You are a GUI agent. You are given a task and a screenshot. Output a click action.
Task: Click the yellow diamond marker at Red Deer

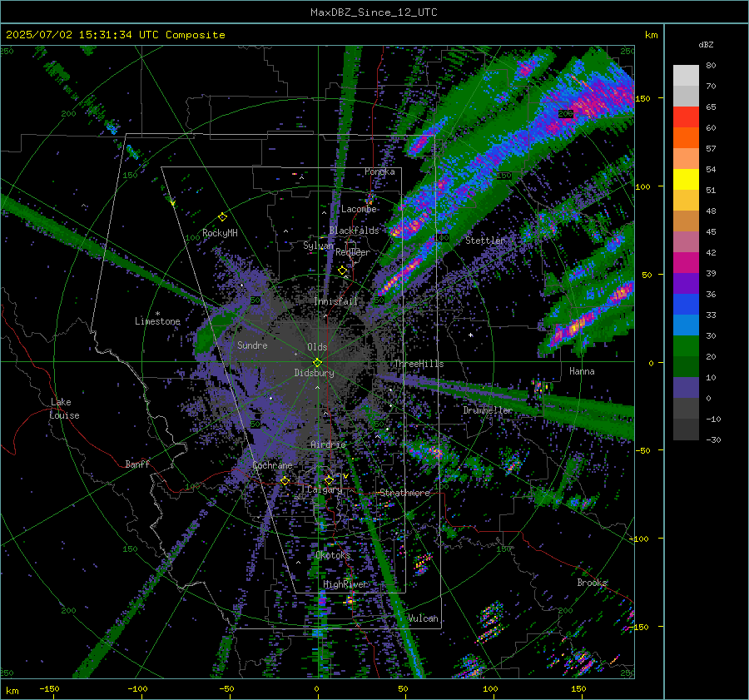(x=342, y=271)
